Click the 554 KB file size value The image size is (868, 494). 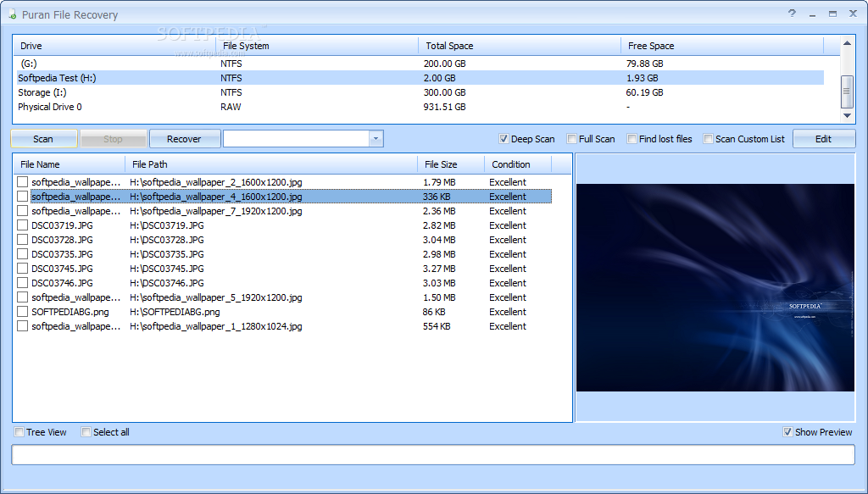pos(437,326)
